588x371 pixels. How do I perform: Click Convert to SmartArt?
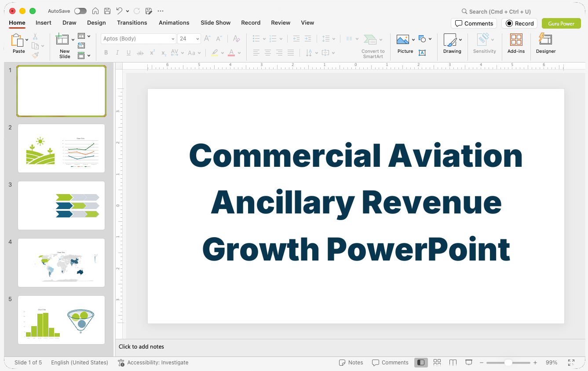point(373,46)
